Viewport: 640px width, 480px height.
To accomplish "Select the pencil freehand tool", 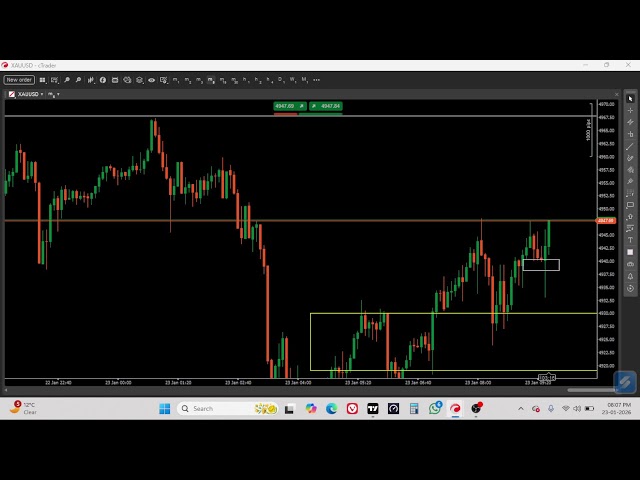I will [630, 158].
